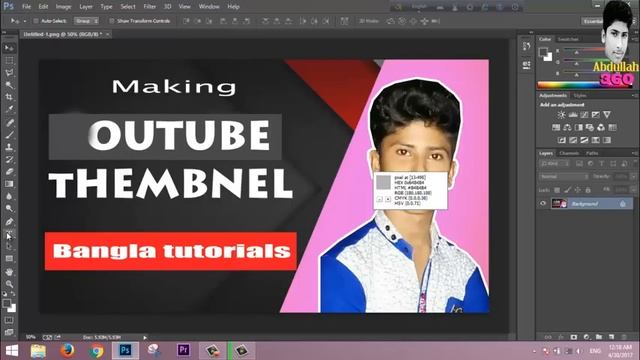
Task: Add a Vibrance adjustment
Action: (607, 115)
